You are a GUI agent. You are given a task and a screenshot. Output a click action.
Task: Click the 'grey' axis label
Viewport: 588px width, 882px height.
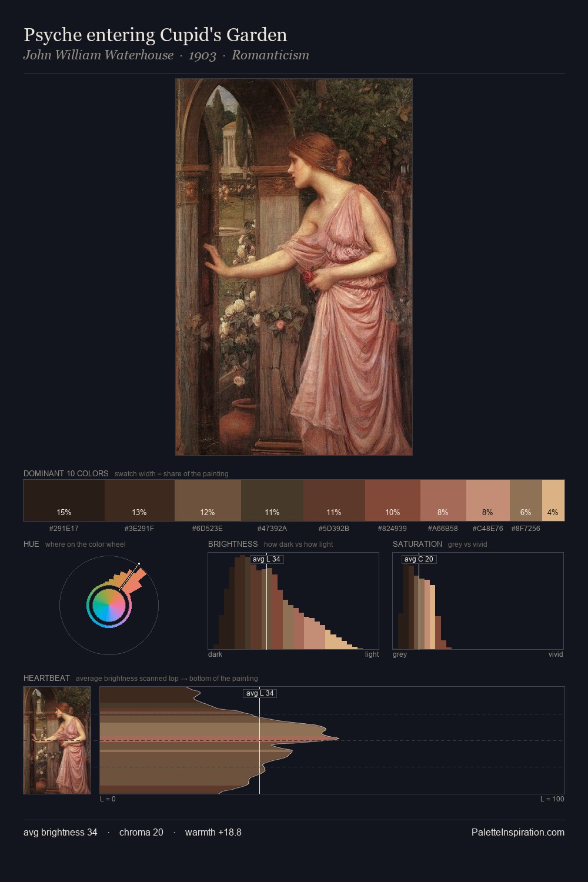click(400, 654)
